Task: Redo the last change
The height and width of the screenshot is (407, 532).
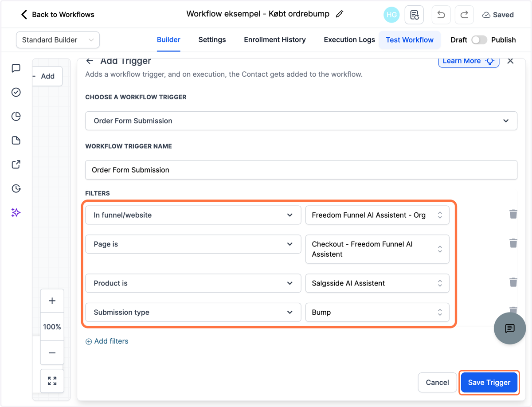Action: 464,15
